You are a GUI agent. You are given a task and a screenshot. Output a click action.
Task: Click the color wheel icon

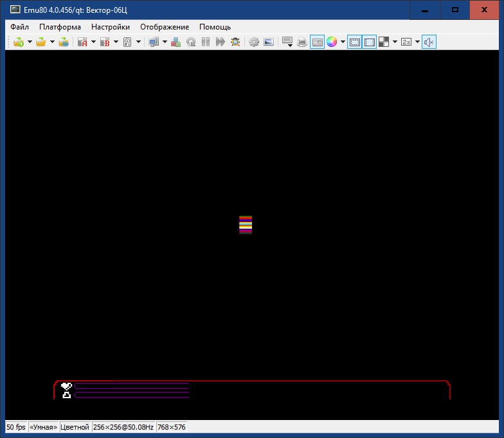click(x=332, y=42)
